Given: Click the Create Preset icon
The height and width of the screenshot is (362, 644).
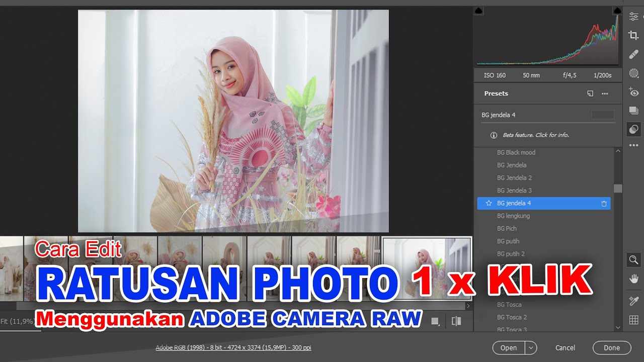Looking at the screenshot, I should coord(591,94).
